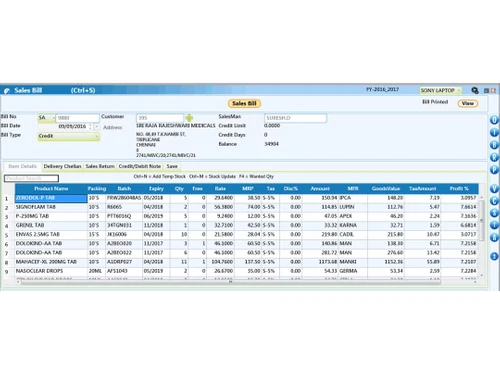This screenshot has height=375, width=500.
Task: Click the round S icon in the sidebar
Action: coord(494,213)
